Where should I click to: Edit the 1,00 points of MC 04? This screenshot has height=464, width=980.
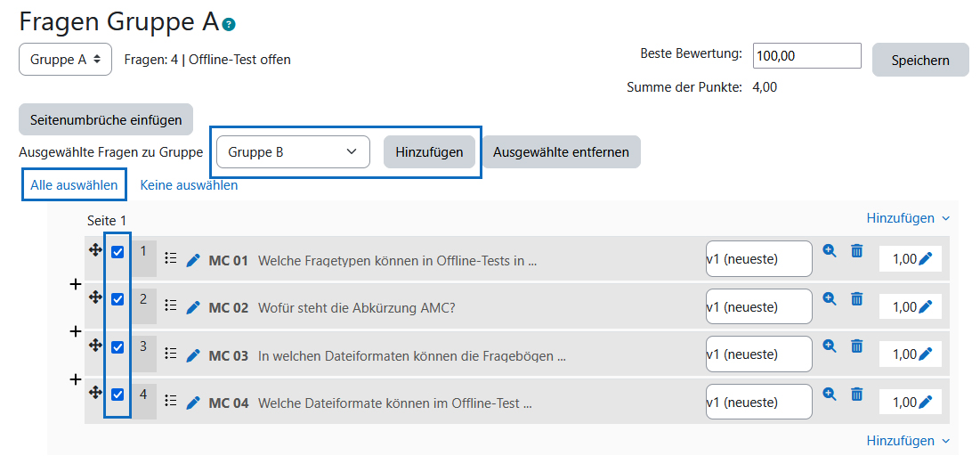(926, 402)
